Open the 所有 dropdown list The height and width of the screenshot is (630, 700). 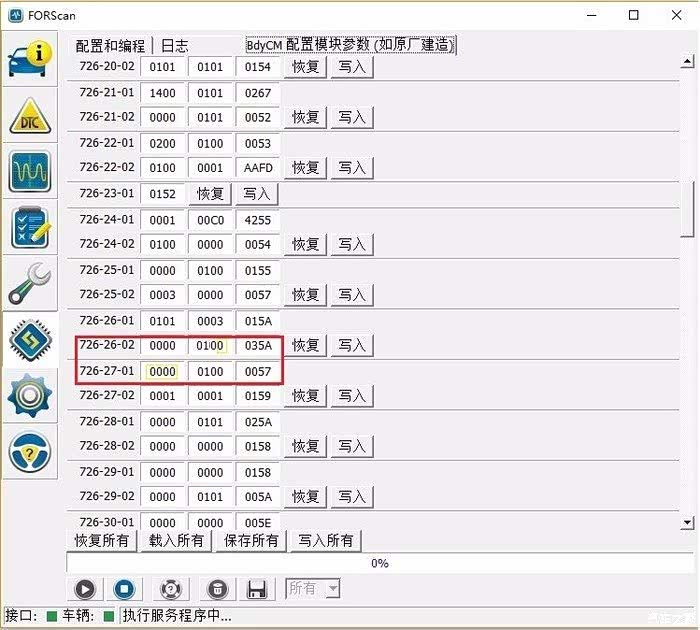point(333,588)
